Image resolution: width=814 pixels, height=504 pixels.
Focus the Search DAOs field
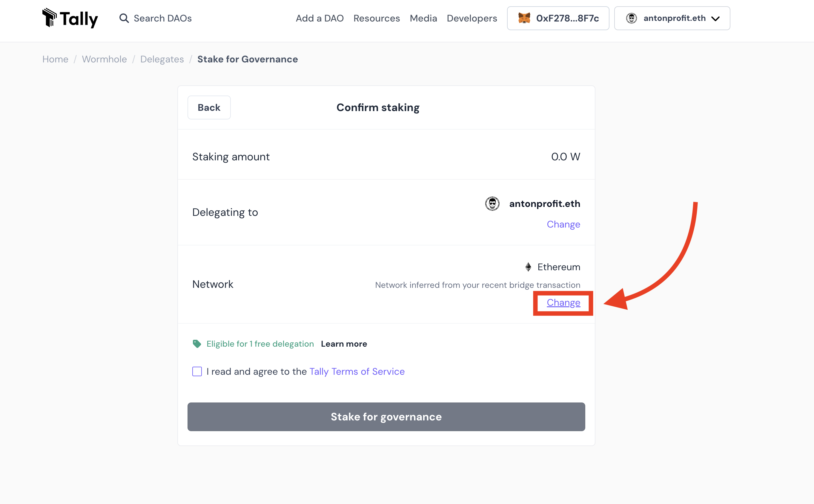click(x=163, y=18)
